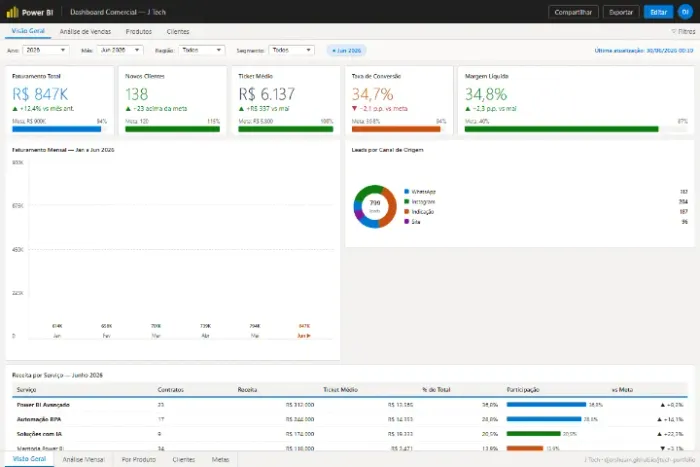This screenshot has width=700, height=467.
Task: Expand the Segmento Todos dropdown
Action: [x=292, y=50]
